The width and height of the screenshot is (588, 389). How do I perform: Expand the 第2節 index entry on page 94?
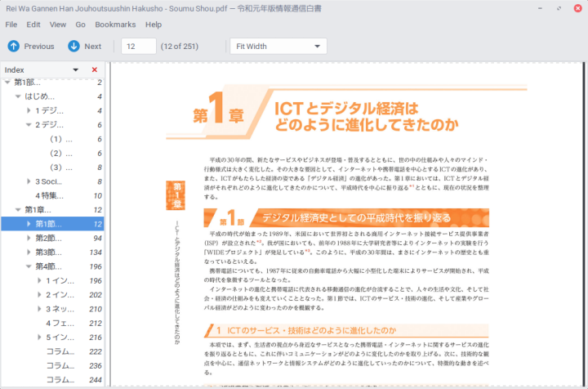[x=29, y=238]
